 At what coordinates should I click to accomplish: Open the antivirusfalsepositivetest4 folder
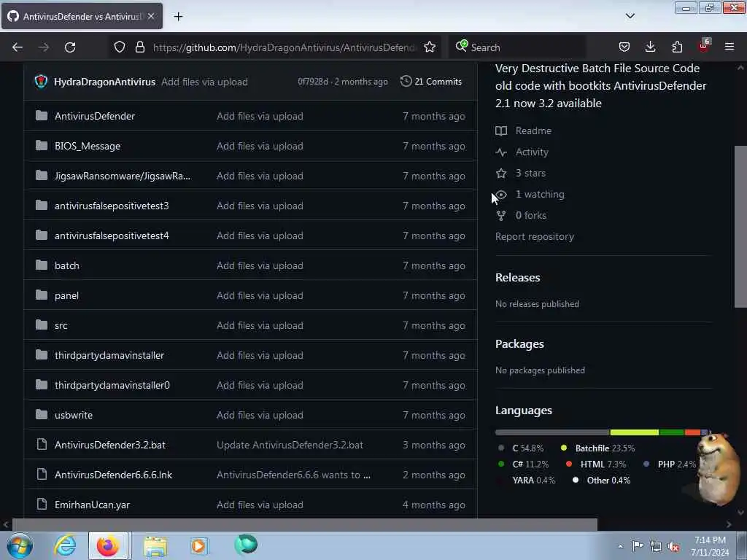112,236
